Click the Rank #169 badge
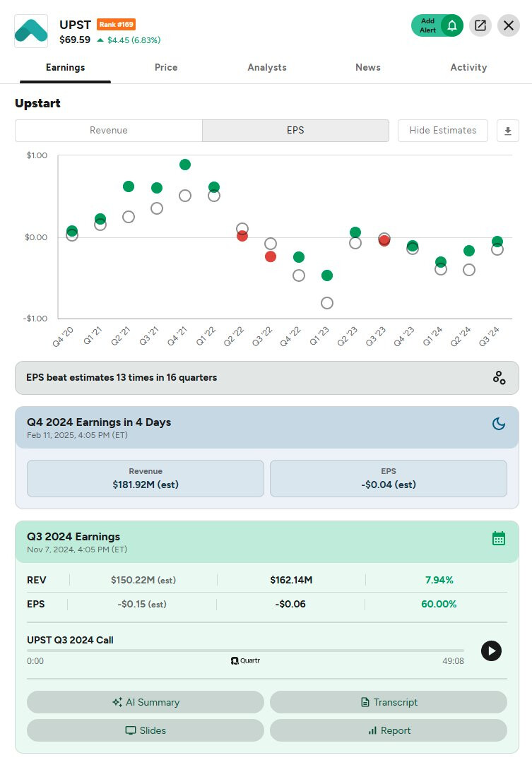The image size is (532, 760). click(x=116, y=24)
